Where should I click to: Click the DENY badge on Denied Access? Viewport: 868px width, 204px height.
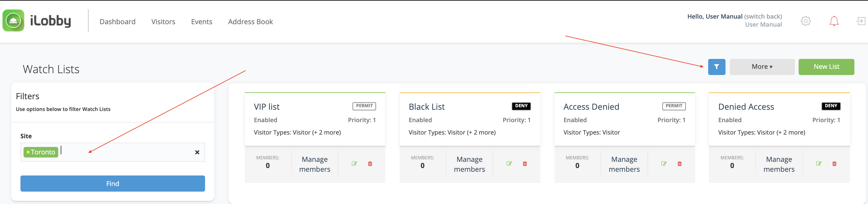[x=831, y=106]
